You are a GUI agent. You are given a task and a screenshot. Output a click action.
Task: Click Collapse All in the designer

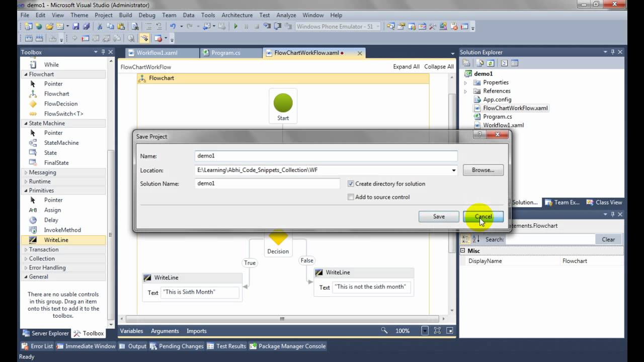[439, 66]
